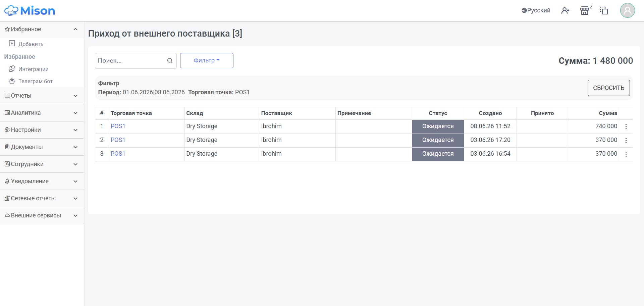Click the list-copy icon in top bar
The width and height of the screenshot is (644, 306).
(x=604, y=11)
